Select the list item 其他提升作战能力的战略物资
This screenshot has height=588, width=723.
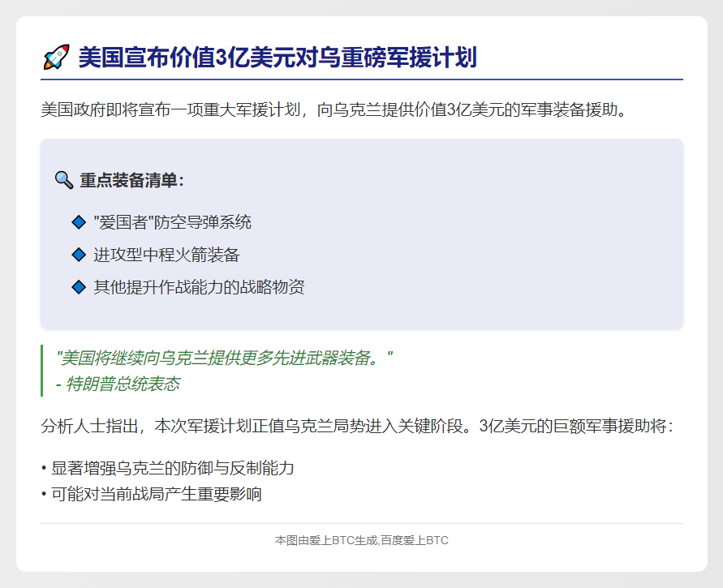coord(199,287)
